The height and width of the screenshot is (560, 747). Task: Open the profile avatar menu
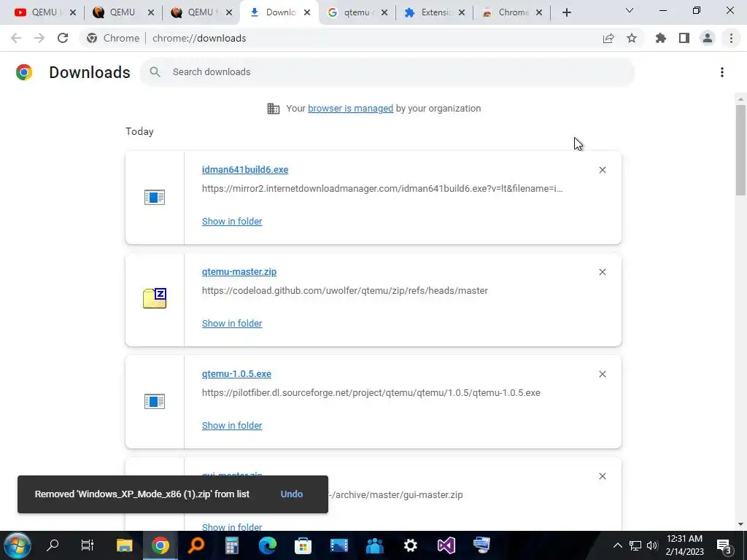pos(708,38)
